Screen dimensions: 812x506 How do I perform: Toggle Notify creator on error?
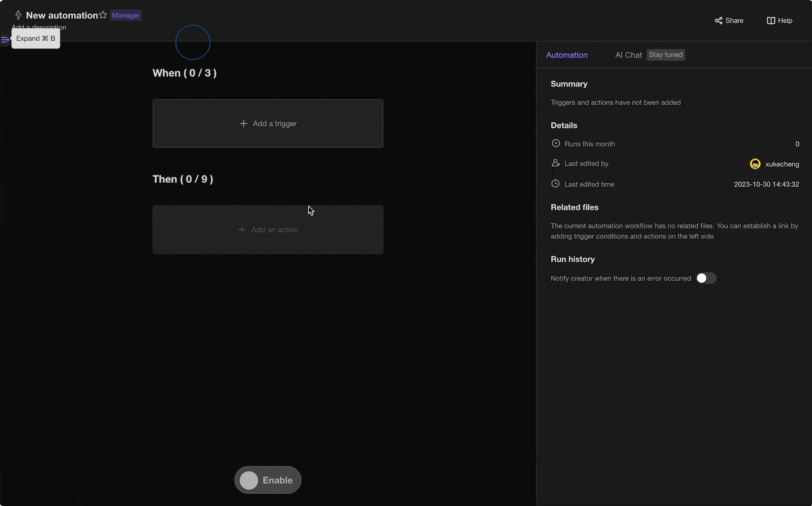coord(705,278)
